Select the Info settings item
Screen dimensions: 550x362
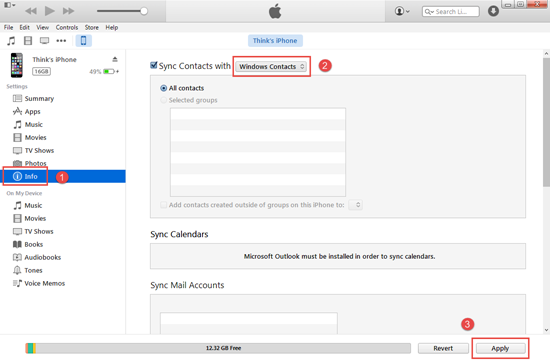pos(64,176)
